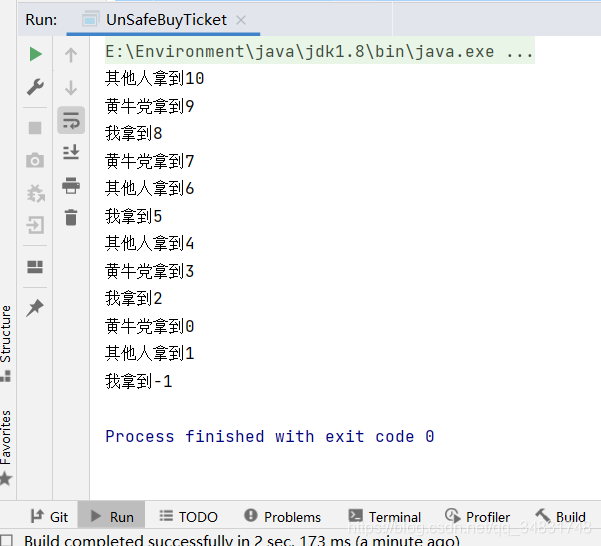Click output line 黄牛党拿到9
The image size is (601, 546).
pyautogui.click(x=149, y=106)
